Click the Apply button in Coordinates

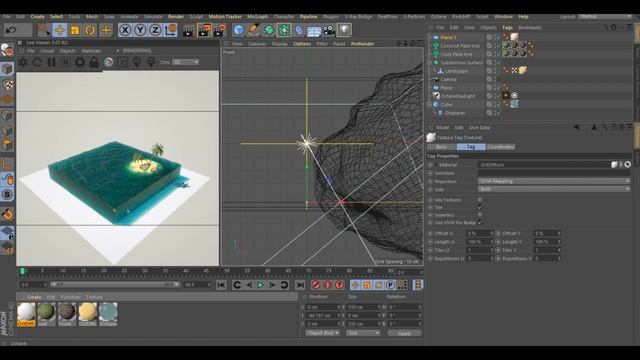(x=404, y=333)
